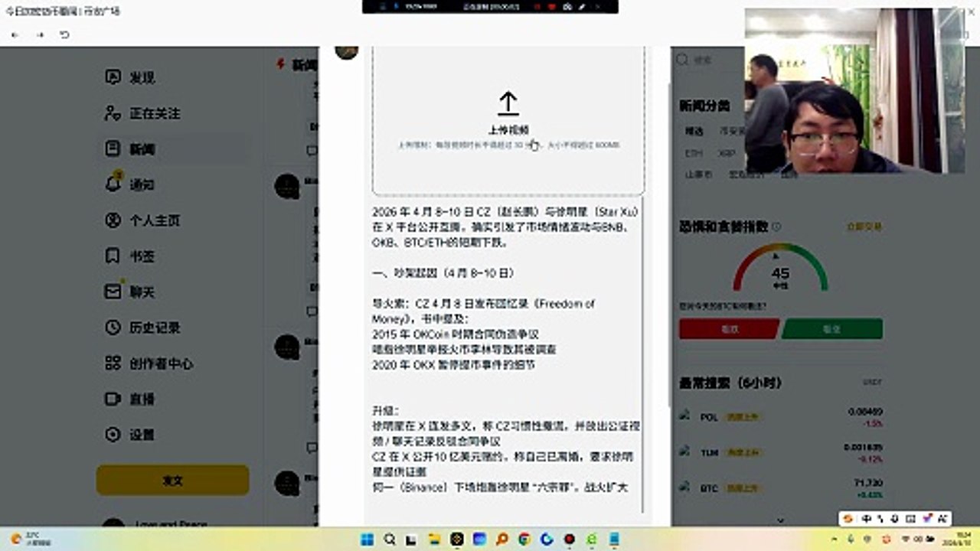Click the IME 中 language indicator in floating bar
The image size is (980, 551).
tap(866, 519)
